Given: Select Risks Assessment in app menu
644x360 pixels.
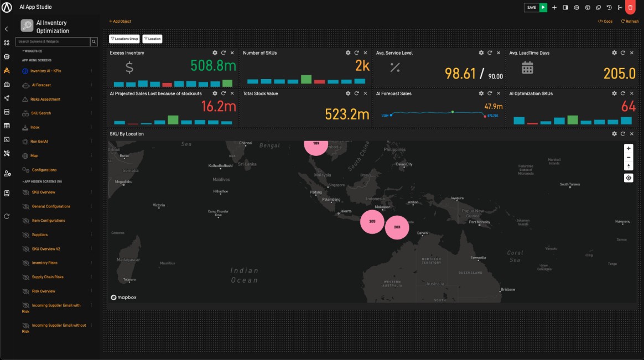Looking at the screenshot, I should tap(46, 100).
